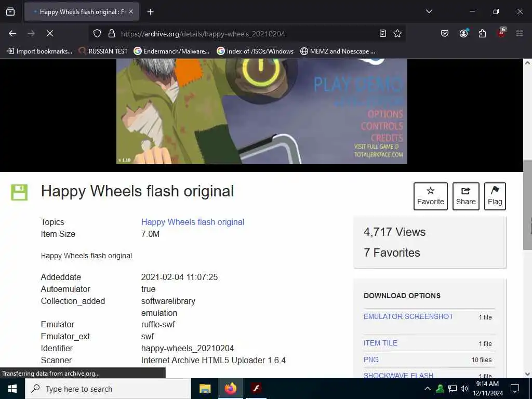Screen dimensions: 532x399
Task: Open volume speaker tray icon
Action: (x=464, y=389)
